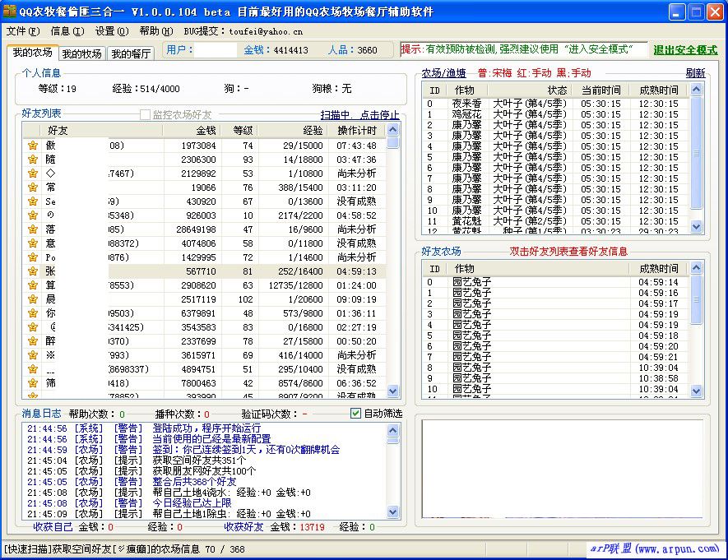Click the 农场/渔塘 link

(x=443, y=73)
